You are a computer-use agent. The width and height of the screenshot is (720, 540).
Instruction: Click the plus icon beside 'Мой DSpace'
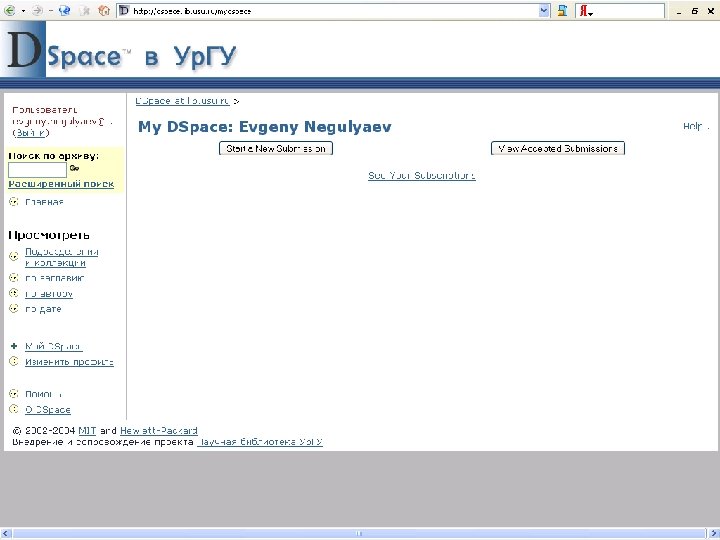[14, 346]
